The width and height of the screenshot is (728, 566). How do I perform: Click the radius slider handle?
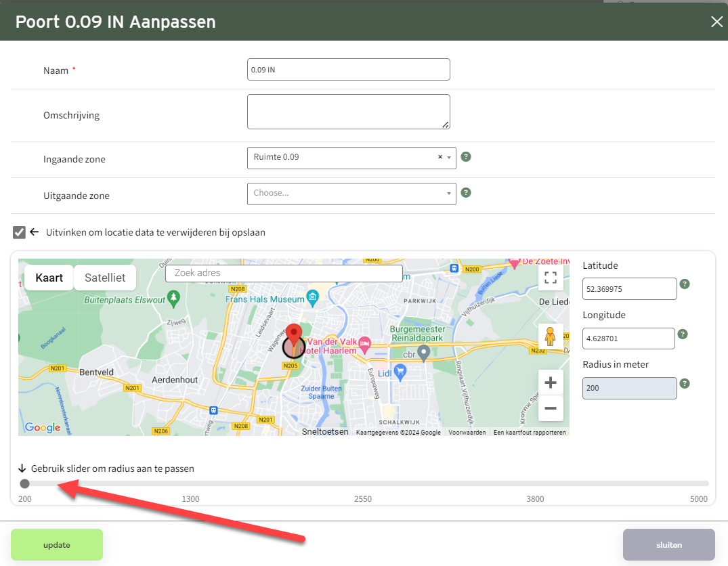pos(25,483)
